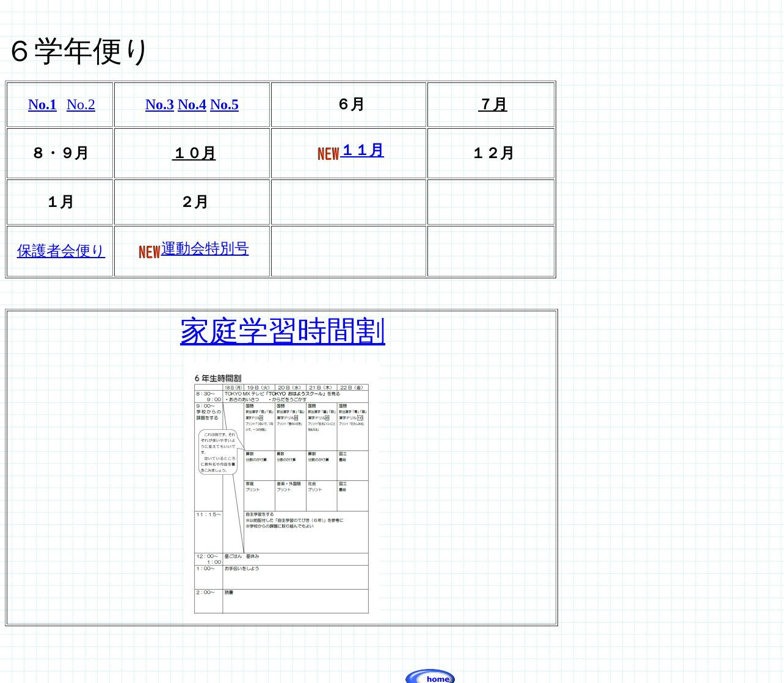Click the ６学年便り page heading
The image size is (784, 683).
coord(79,51)
